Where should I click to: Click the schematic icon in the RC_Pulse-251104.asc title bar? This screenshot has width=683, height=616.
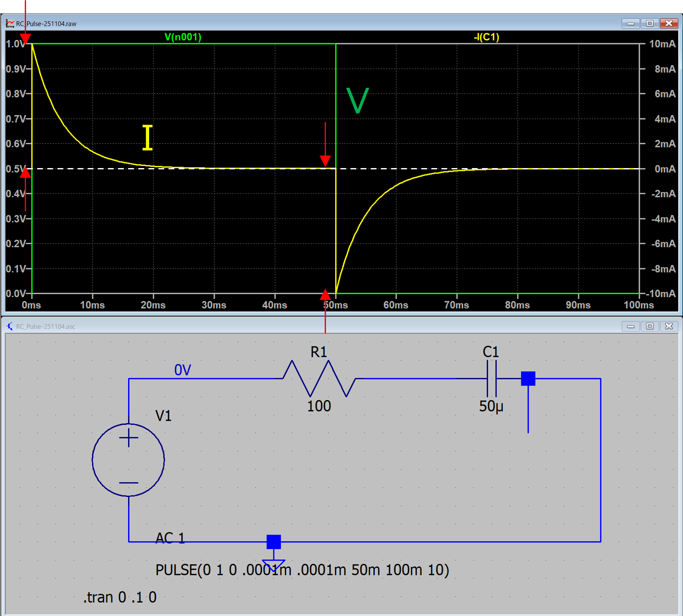10,326
